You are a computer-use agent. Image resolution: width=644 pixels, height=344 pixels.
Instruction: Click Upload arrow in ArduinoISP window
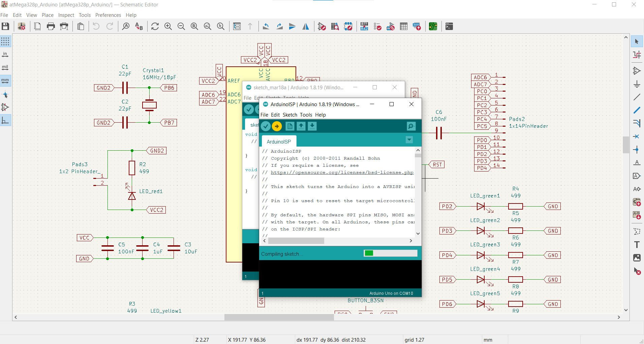tap(277, 126)
